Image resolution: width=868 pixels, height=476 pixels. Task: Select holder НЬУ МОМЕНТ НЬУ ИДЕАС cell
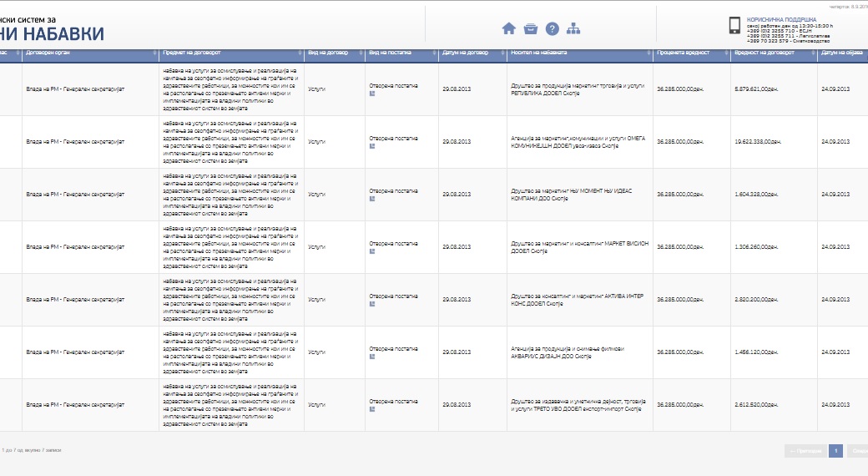point(579,195)
